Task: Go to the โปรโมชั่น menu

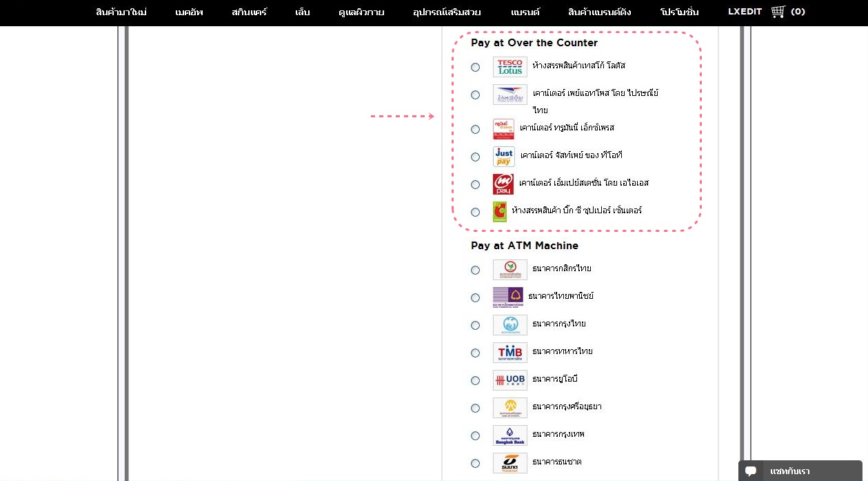Action: [679, 12]
